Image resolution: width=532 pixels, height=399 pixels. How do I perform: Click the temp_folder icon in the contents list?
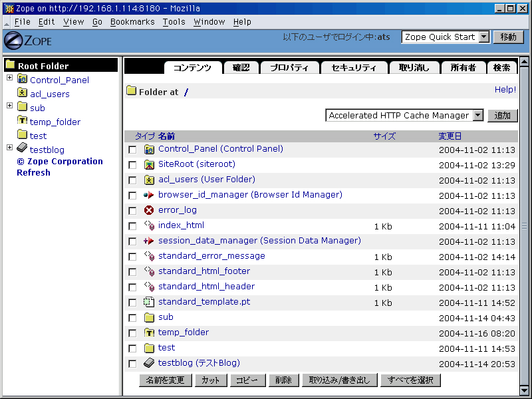149,332
